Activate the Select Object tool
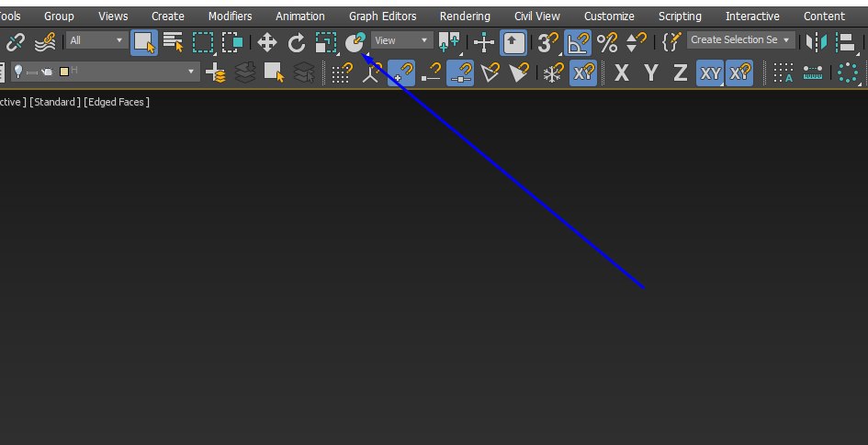Screen dimensions: 868x445 coord(144,42)
